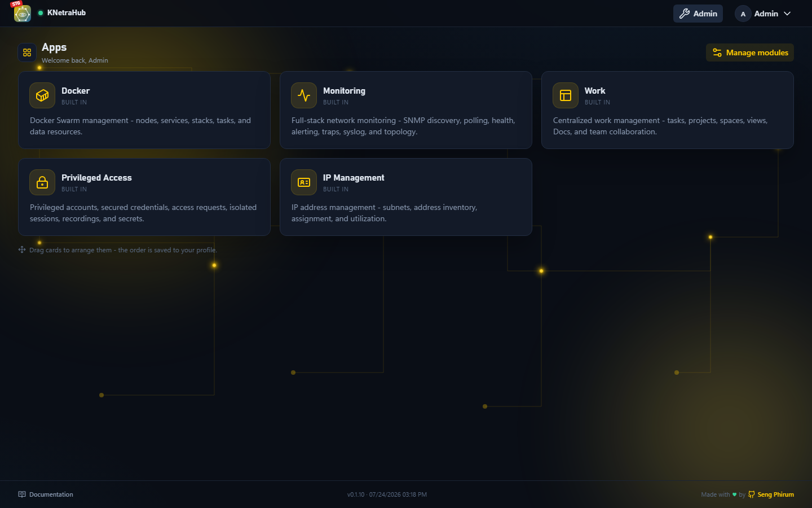Click the GitHub icon beside Seng Phirum
The width and height of the screenshot is (812, 508).
point(752,494)
